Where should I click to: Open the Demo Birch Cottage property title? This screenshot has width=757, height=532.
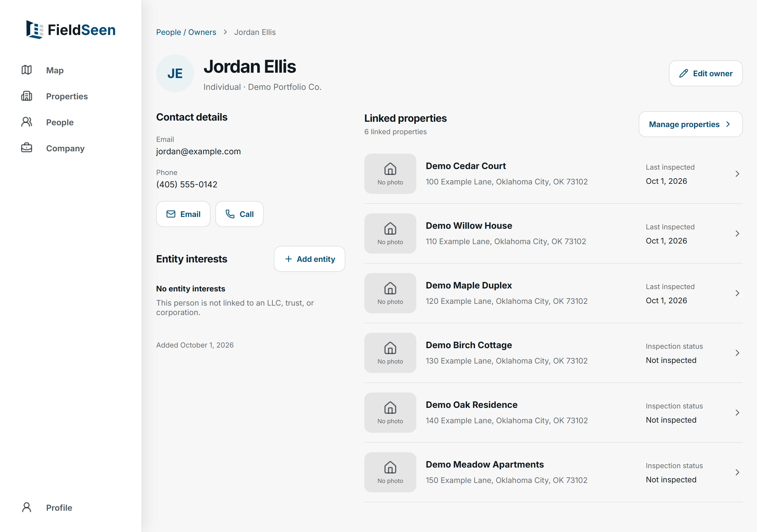[x=468, y=345]
